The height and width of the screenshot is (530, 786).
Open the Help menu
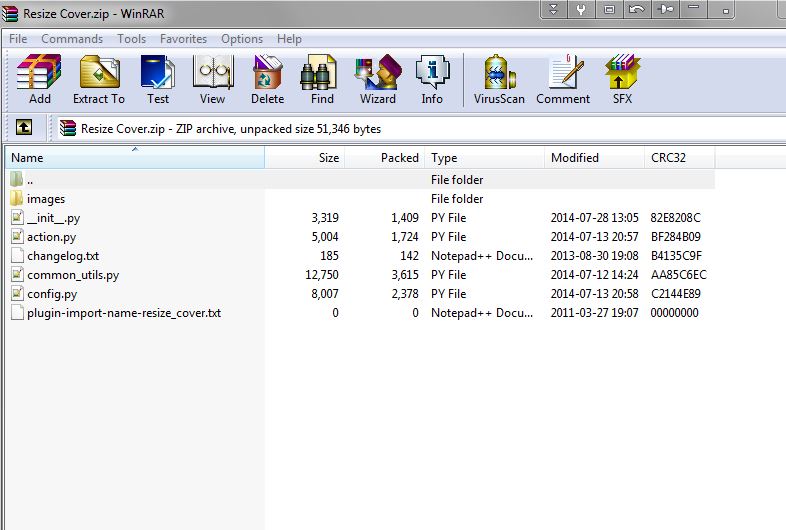(289, 39)
